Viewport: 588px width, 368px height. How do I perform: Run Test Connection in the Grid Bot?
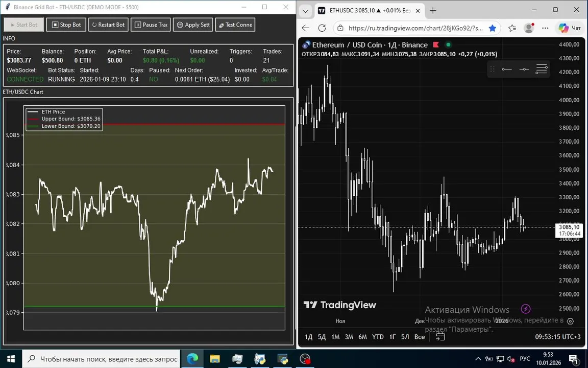point(235,25)
